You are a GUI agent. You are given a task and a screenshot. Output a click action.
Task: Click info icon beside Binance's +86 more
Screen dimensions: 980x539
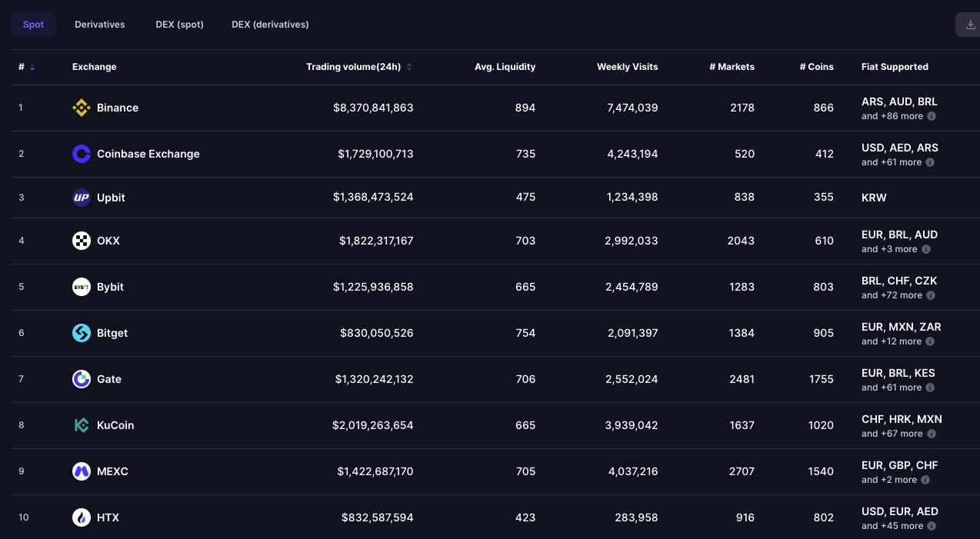click(x=931, y=116)
